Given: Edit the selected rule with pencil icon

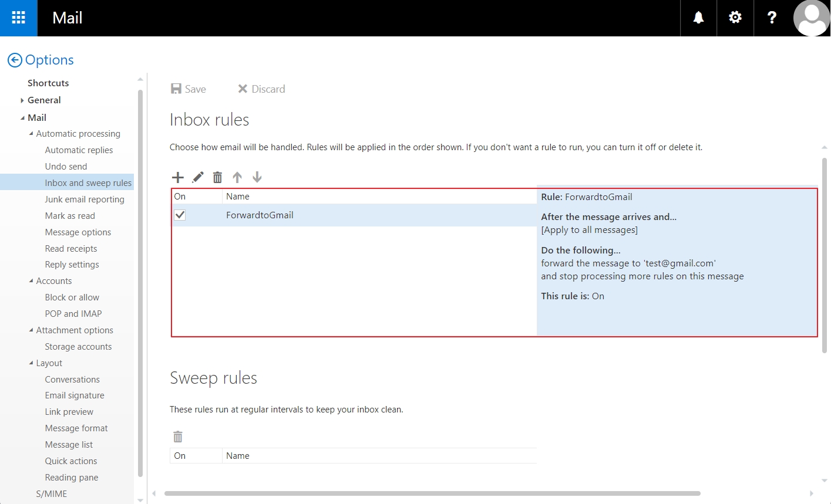Looking at the screenshot, I should tap(198, 177).
